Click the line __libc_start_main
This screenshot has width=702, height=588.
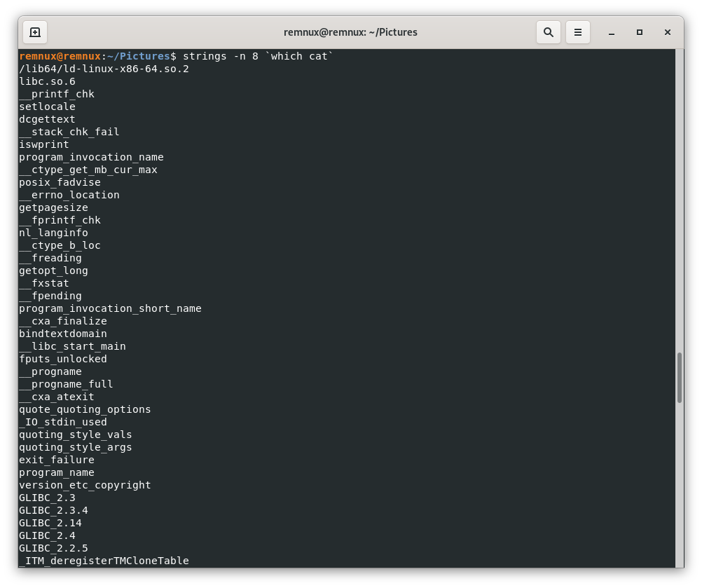point(72,346)
